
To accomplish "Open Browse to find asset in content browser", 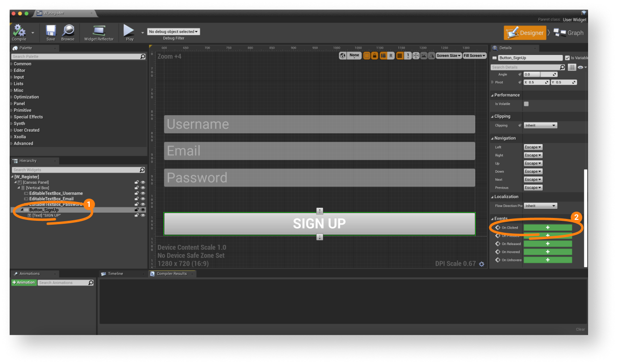I will (x=68, y=31).
